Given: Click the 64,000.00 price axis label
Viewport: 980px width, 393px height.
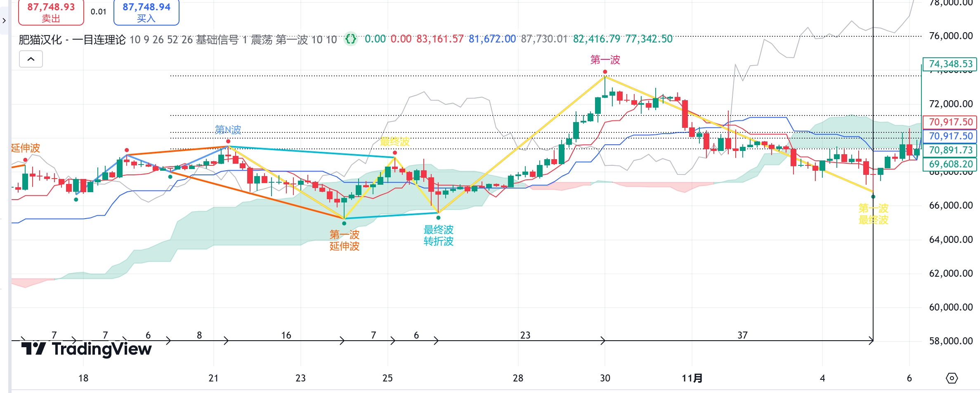Looking at the screenshot, I should 951,240.
